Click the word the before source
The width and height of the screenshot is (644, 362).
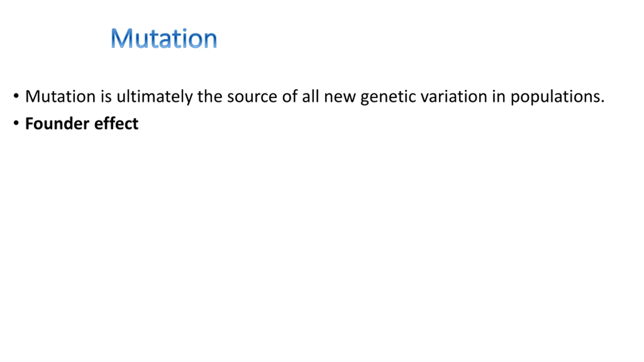click(210, 96)
